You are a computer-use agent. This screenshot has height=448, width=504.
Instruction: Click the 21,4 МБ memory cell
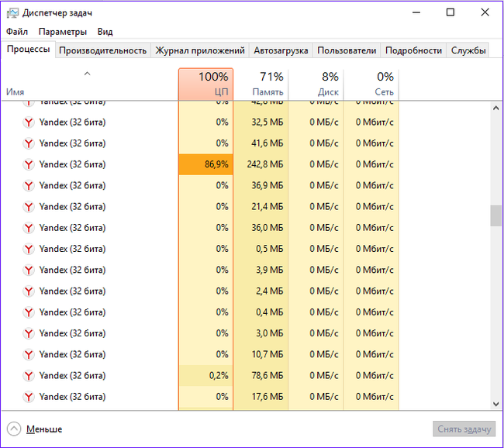[x=261, y=207]
